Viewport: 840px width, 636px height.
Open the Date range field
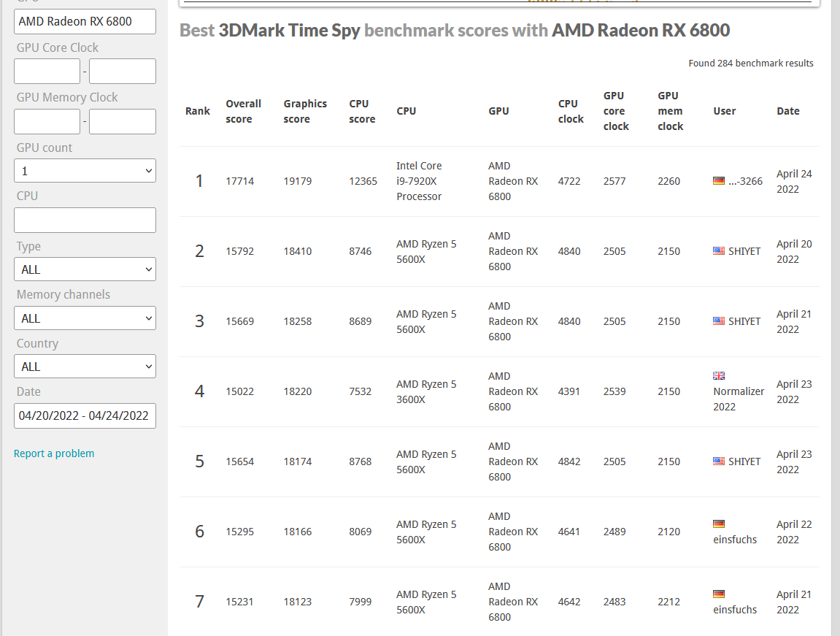click(85, 415)
